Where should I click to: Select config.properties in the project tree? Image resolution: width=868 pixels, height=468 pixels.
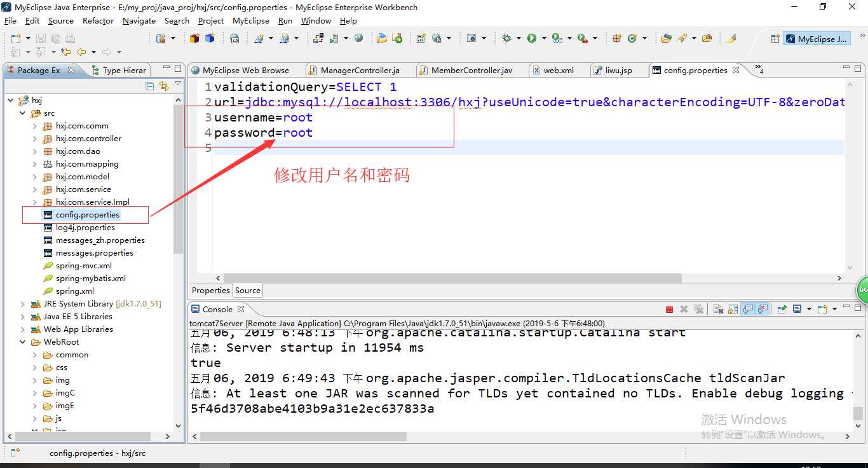(x=81, y=215)
